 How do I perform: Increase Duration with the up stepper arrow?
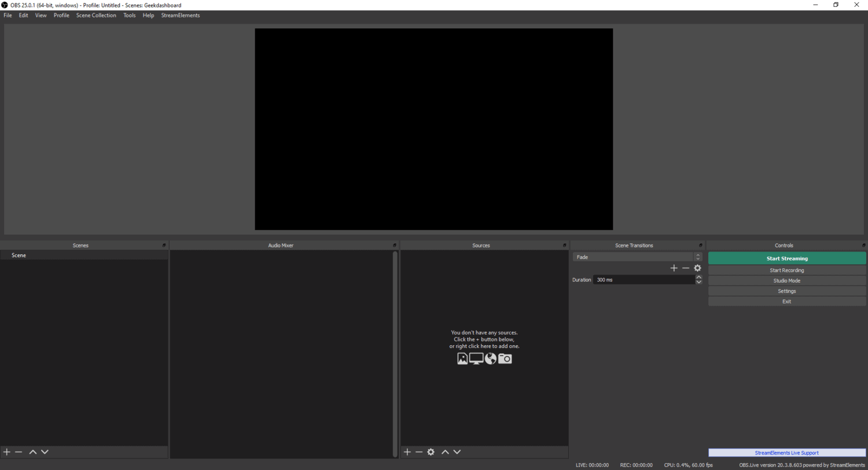point(698,277)
